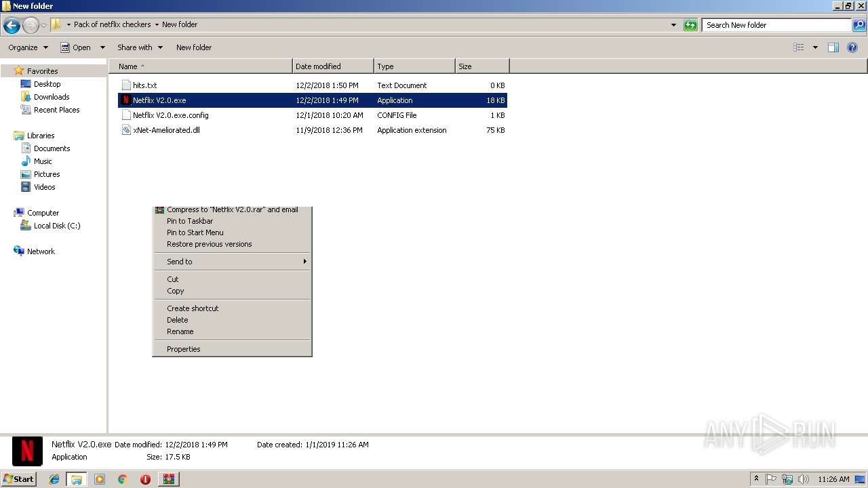Choose Delete from the context menu
This screenshot has width=868, height=488.
(232, 320)
